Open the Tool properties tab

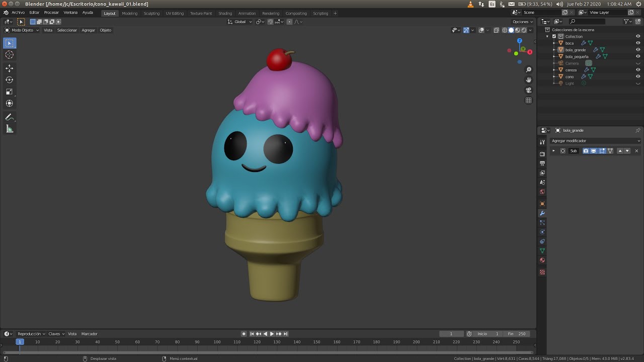point(542,142)
